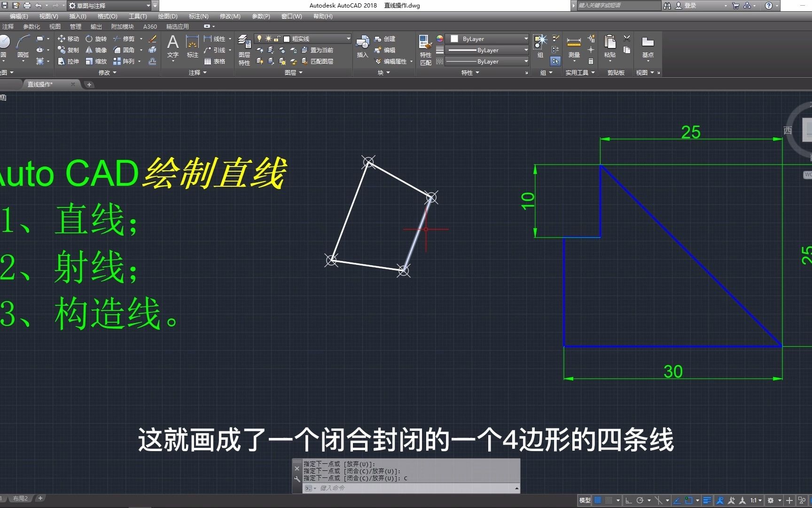
Task: Select the Scale (缩放) tool
Action: 96,61
